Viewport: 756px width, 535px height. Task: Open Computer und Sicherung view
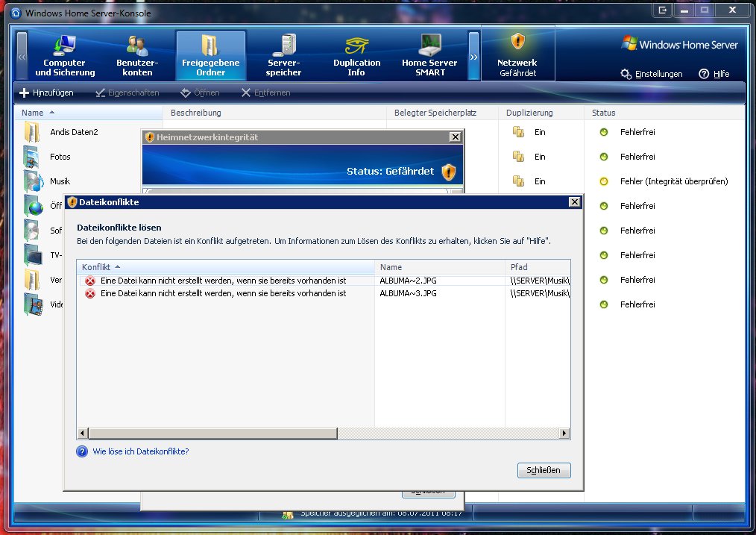[x=64, y=55]
